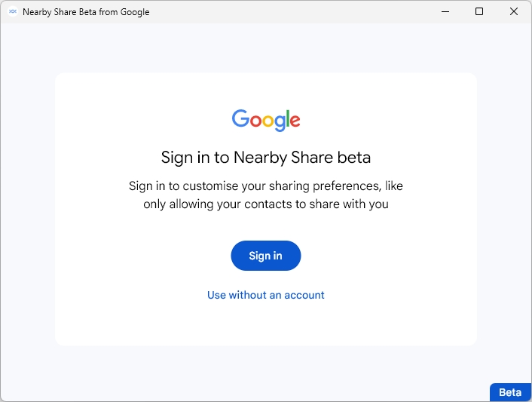The height and width of the screenshot is (402, 532).
Task: Click the Nearby Share app icon in title bar
Action: 12,12
